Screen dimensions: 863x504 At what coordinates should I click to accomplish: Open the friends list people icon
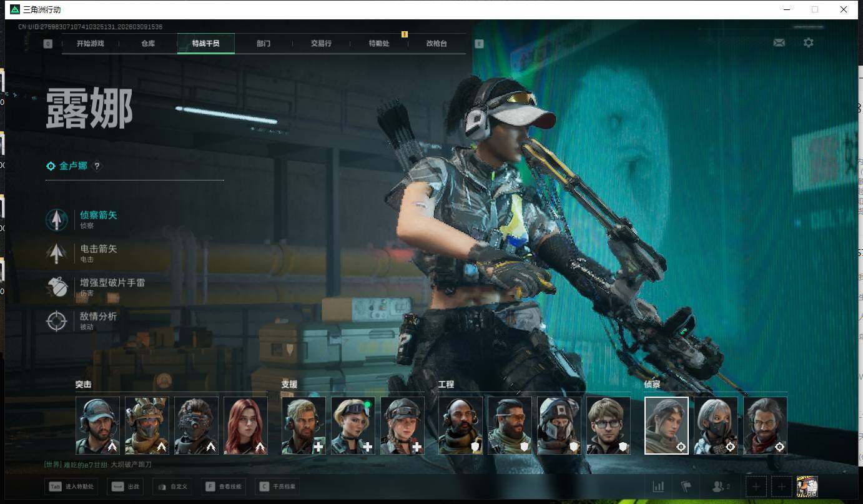[721, 487]
